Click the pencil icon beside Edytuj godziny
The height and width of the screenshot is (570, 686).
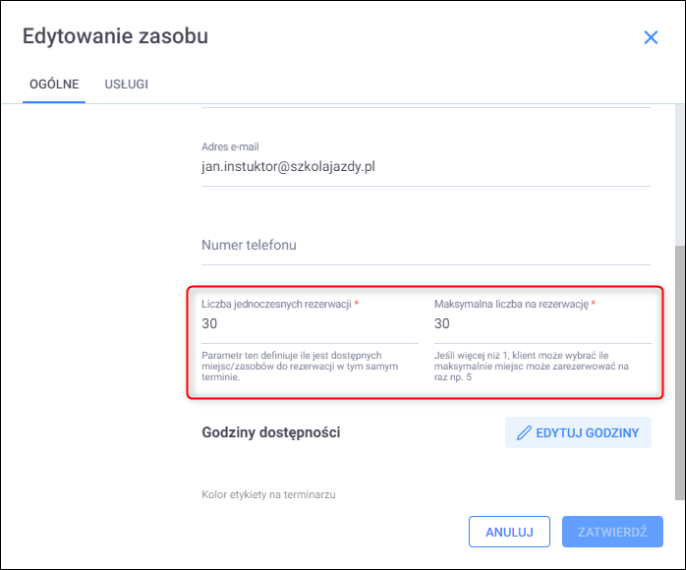tap(524, 433)
